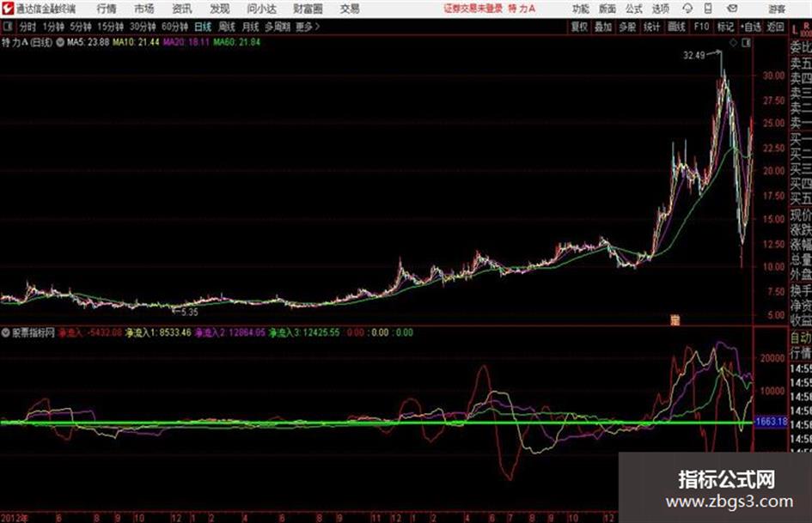Open the 资讯 menu
Viewport: 812px width, 523px height.
(x=182, y=9)
